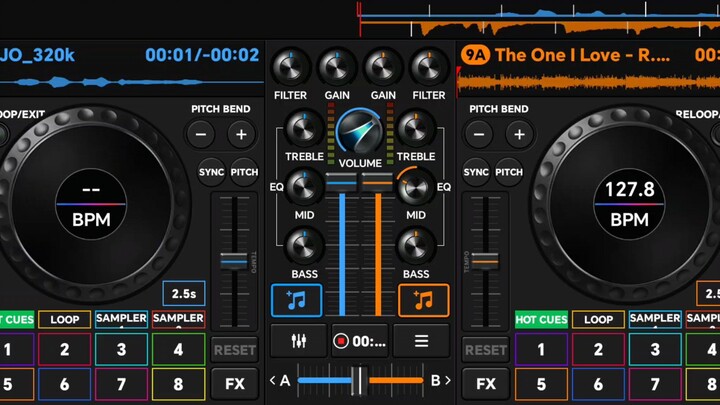Click RESET beside the right deck tempo
The image size is (720, 405).
tap(486, 350)
